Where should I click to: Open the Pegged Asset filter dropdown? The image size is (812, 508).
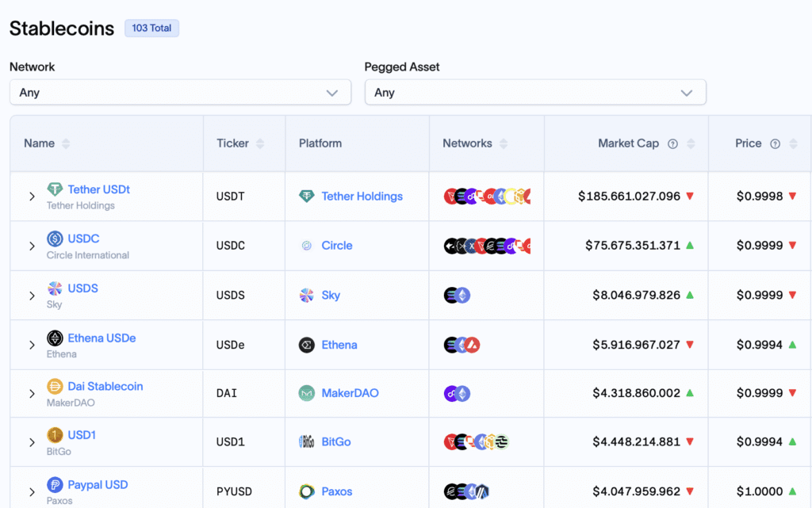pyautogui.click(x=535, y=93)
